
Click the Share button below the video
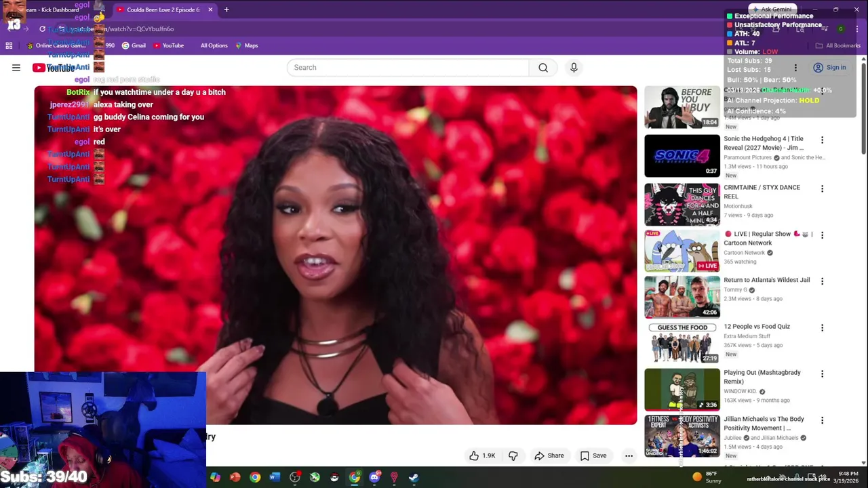click(x=549, y=455)
